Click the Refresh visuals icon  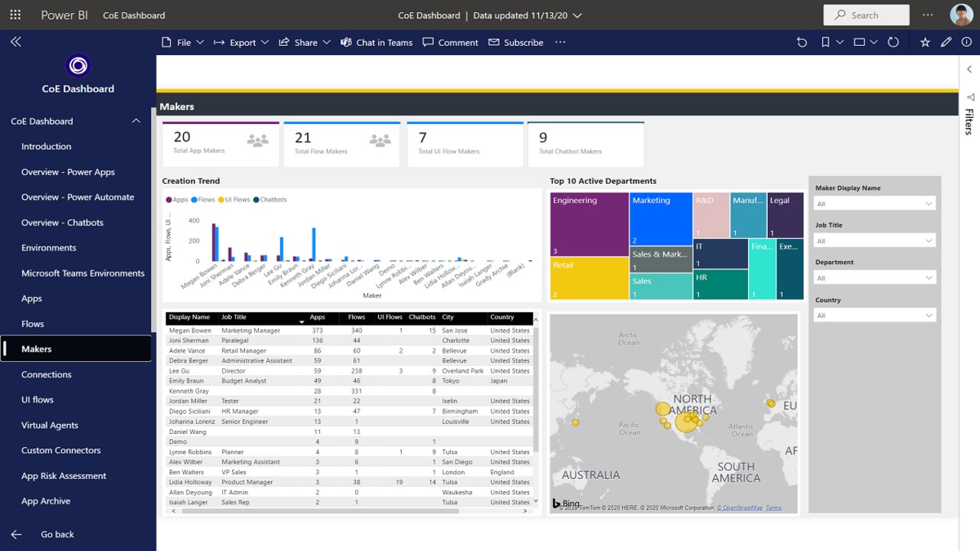[x=893, y=42]
